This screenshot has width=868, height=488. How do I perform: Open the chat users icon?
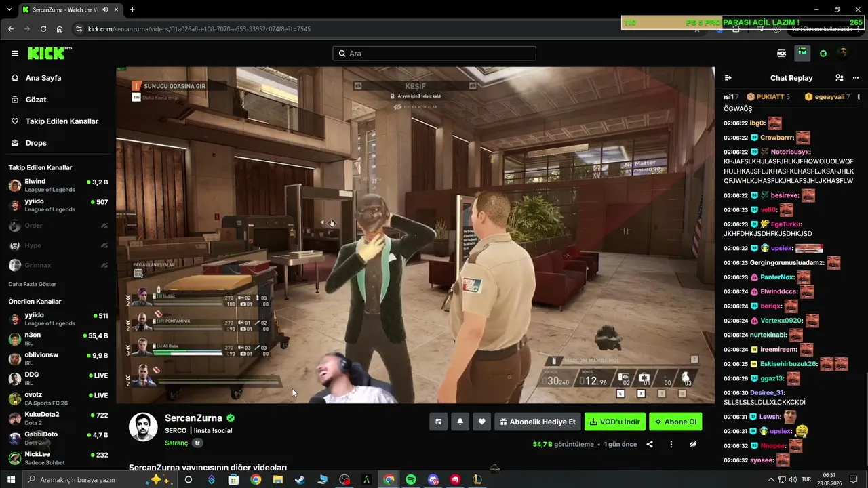(x=840, y=78)
